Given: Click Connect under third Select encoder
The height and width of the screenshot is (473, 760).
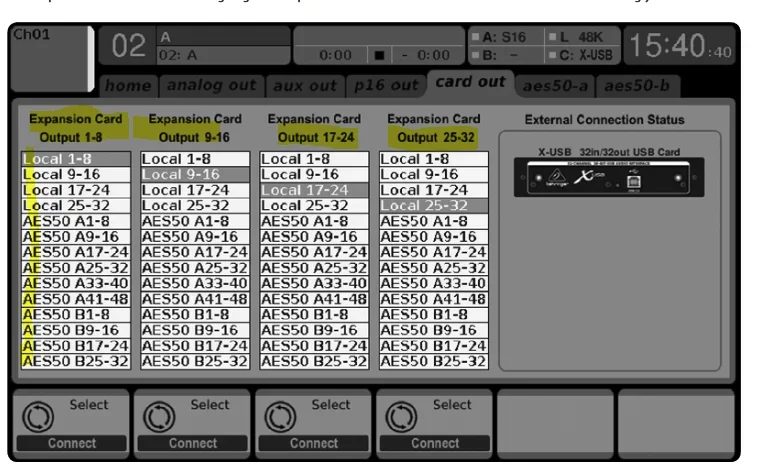Looking at the screenshot, I should click(x=314, y=443).
